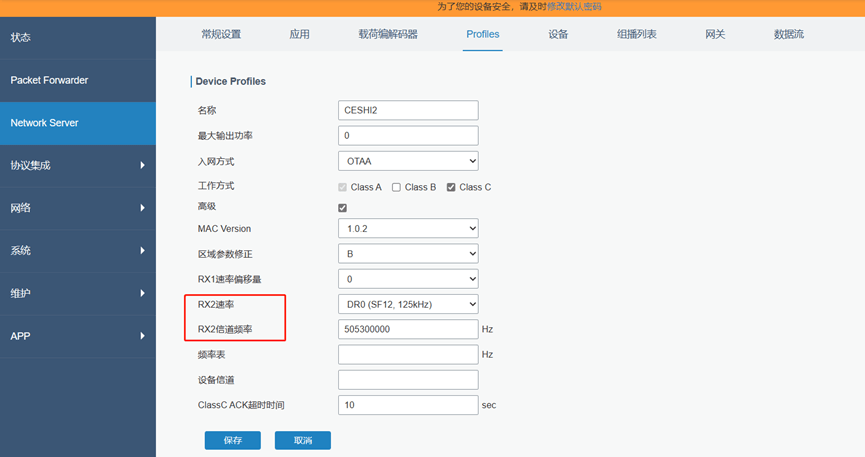
Task: Toggle the Class A checkbox
Action: click(343, 188)
